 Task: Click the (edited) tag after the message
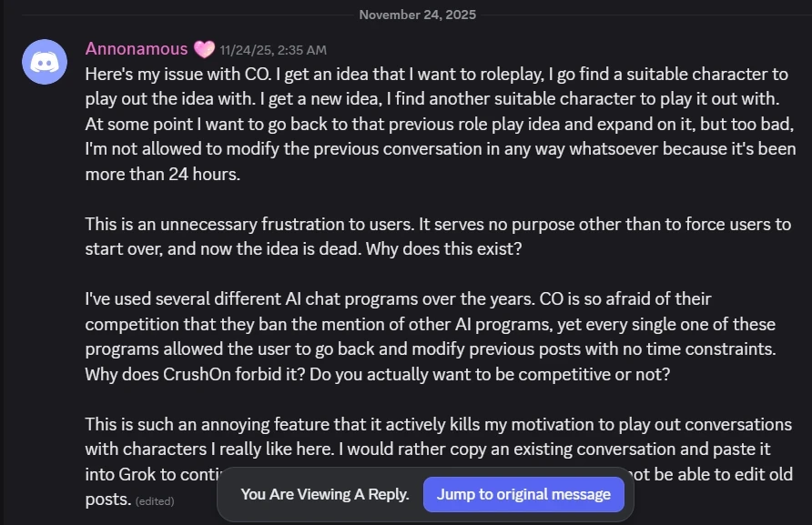coord(155,500)
